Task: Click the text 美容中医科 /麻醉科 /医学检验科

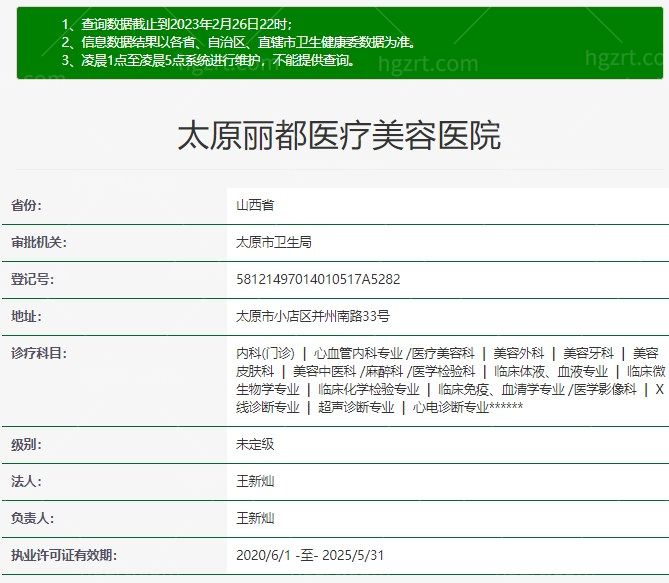Action: pyautogui.click(x=384, y=372)
